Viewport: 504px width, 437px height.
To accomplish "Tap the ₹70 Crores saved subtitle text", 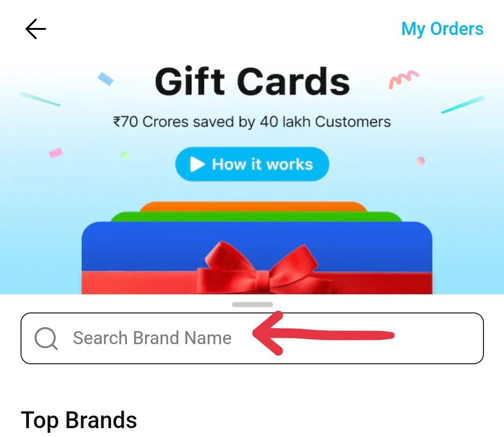I will [252, 122].
